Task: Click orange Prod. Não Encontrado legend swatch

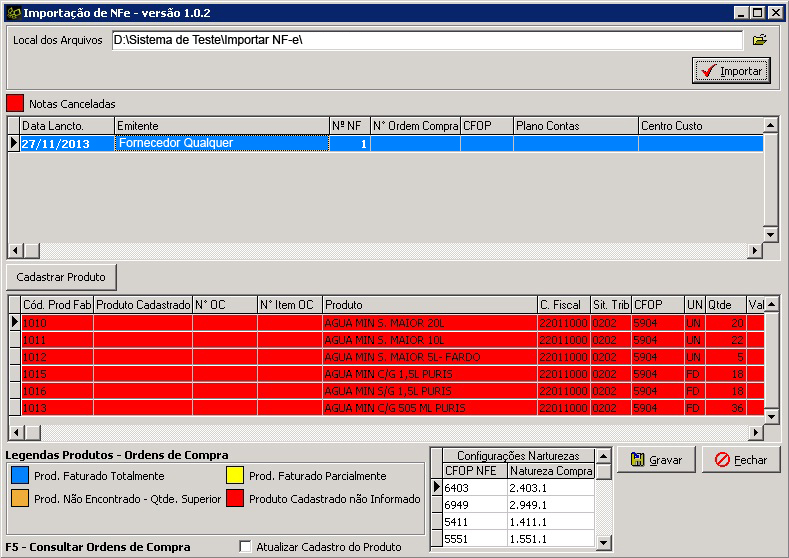Action: click(20, 498)
